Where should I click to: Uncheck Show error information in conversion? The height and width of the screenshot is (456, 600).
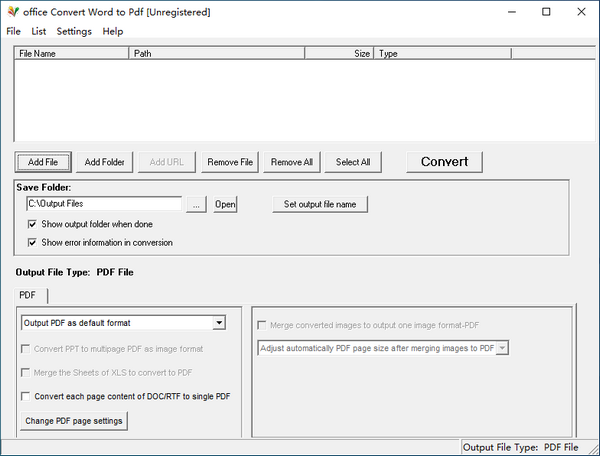(x=32, y=242)
